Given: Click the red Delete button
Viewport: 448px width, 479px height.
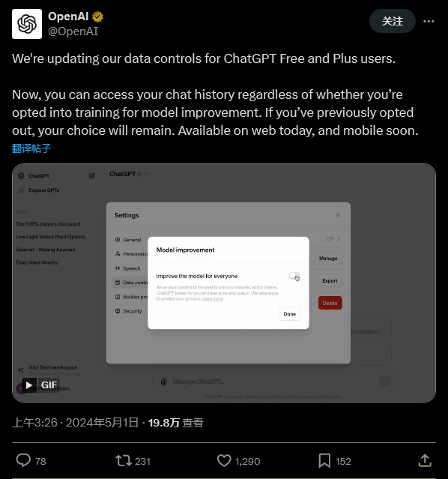Looking at the screenshot, I should point(330,303).
